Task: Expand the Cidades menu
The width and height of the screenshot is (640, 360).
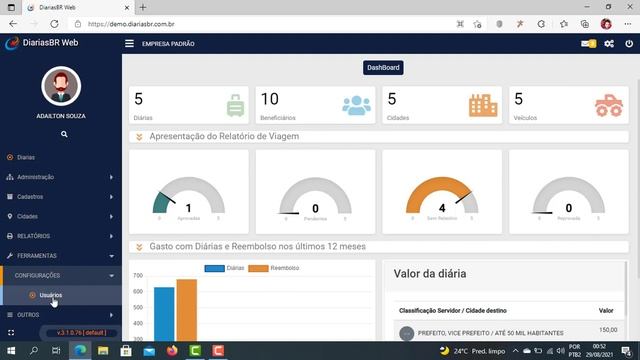Action: (x=61, y=216)
